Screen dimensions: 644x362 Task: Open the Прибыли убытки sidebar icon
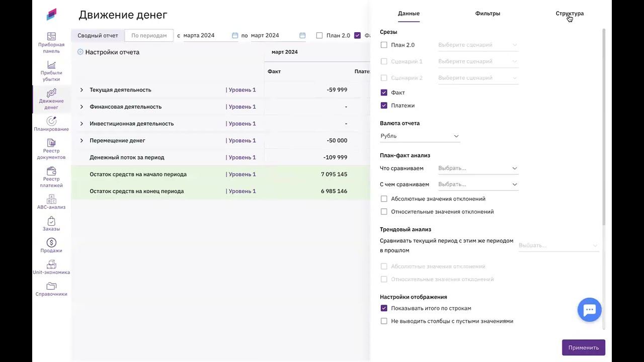point(51,65)
